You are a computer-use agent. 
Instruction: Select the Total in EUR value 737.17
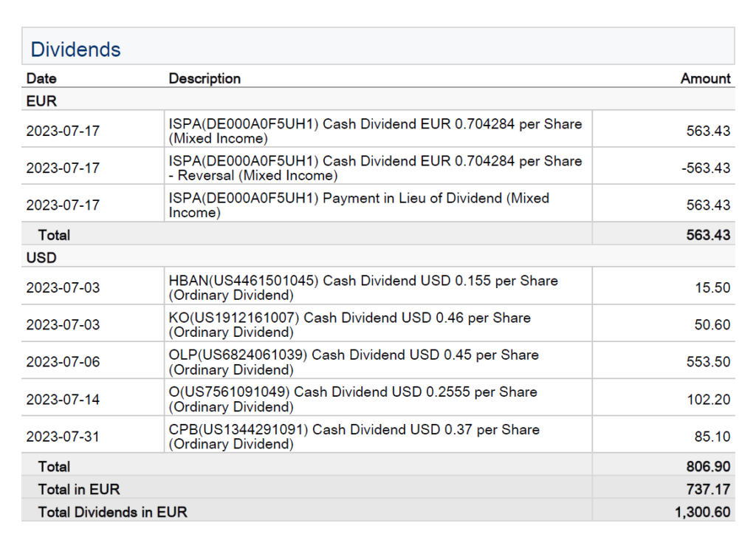(x=708, y=489)
